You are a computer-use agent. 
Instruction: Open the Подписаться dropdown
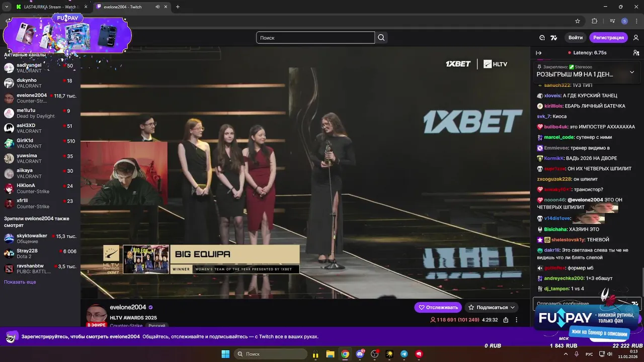click(x=492, y=307)
